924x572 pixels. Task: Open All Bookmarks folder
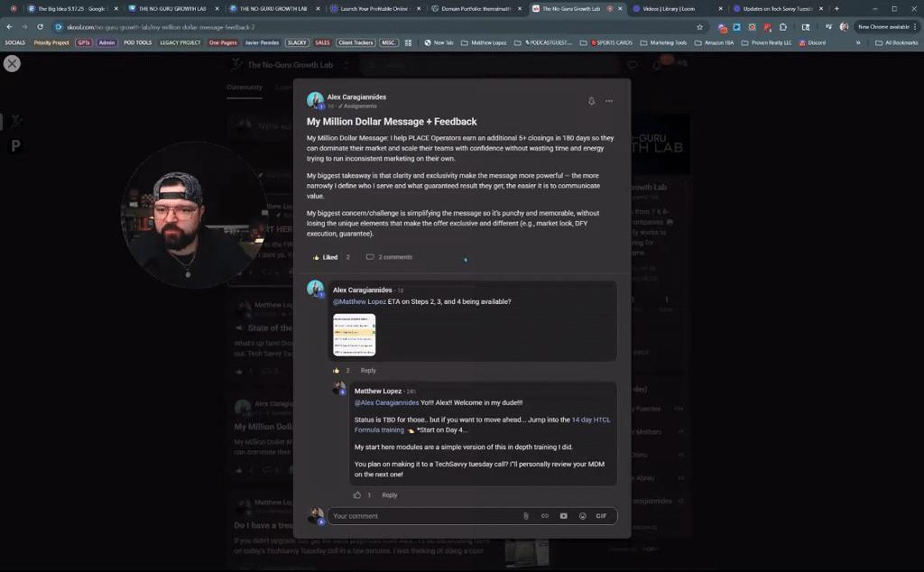point(896,43)
